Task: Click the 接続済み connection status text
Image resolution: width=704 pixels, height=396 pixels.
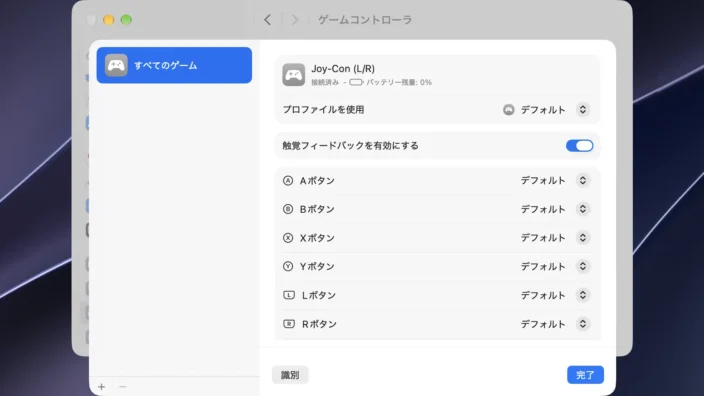Action: coord(325,82)
